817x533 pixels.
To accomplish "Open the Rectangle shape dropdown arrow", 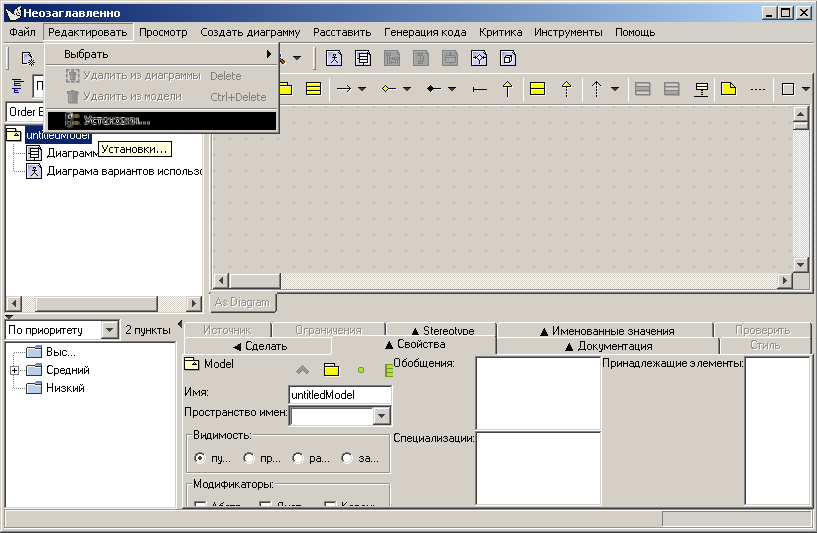I will [806, 89].
